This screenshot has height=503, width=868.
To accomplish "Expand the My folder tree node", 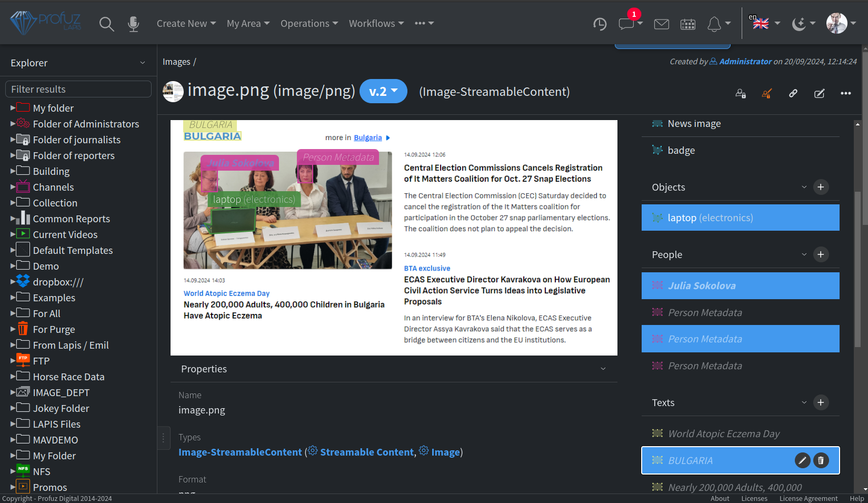I will 13,108.
